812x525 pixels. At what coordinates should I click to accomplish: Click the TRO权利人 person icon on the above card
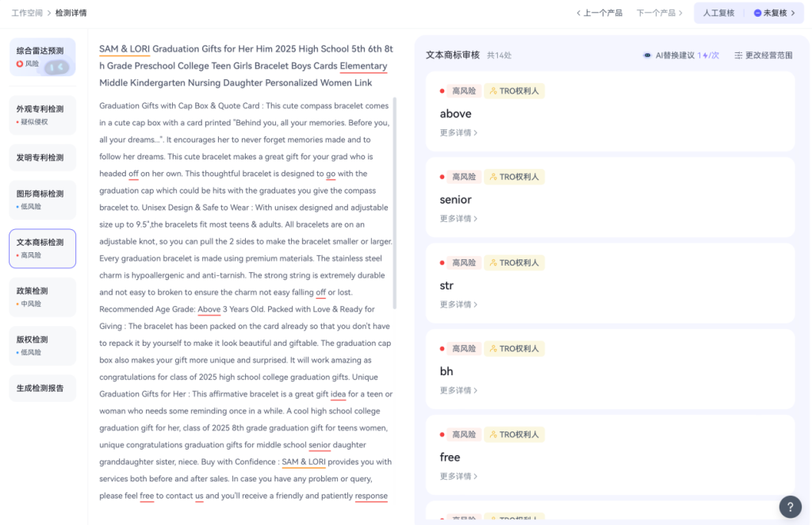click(x=493, y=91)
